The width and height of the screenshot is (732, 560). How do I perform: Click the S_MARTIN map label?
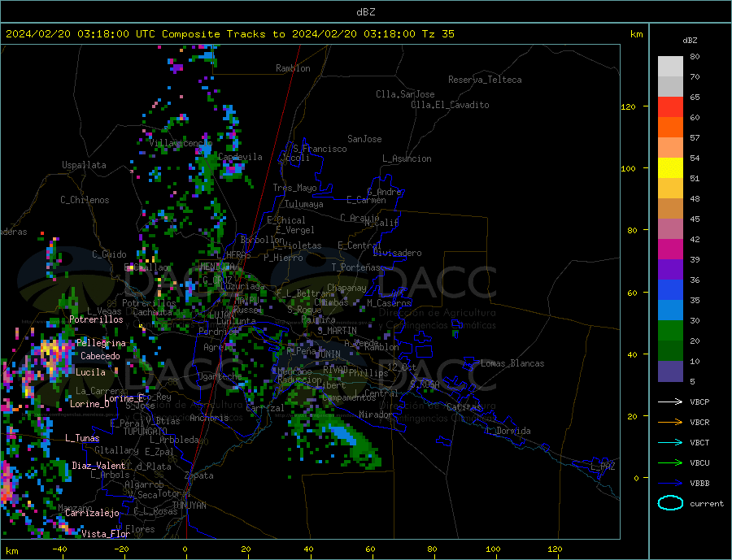tap(337, 331)
